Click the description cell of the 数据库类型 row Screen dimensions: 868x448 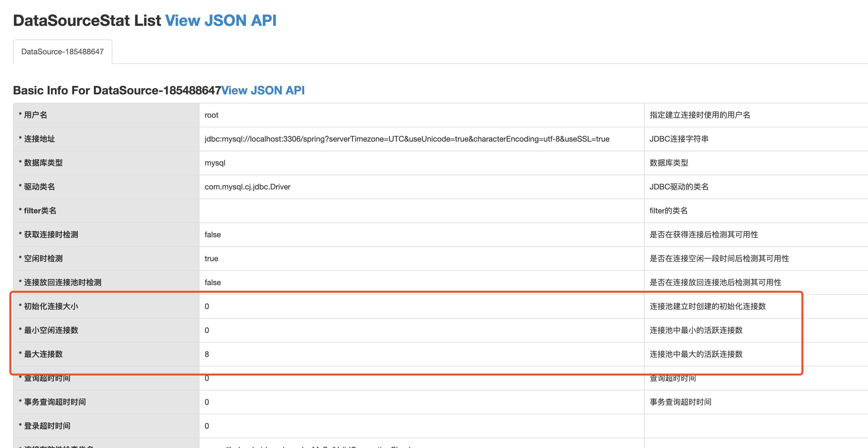pyautogui.click(x=756, y=163)
